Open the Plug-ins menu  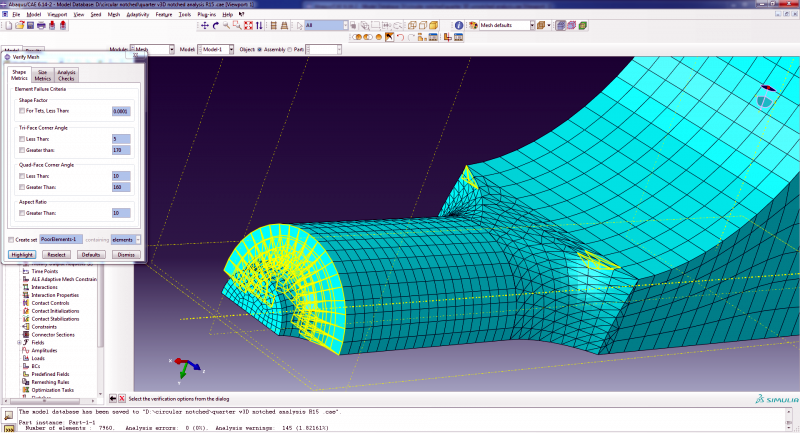(207, 14)
